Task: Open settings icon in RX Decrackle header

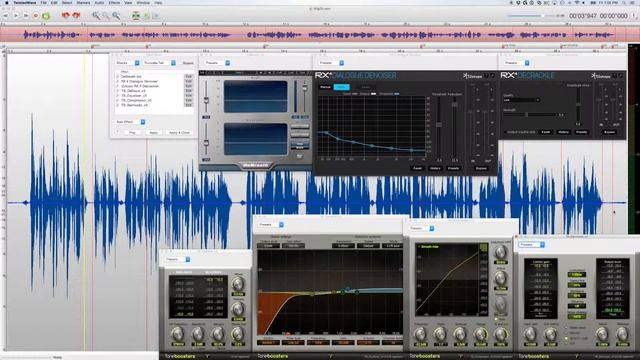Action: (621, 76)
